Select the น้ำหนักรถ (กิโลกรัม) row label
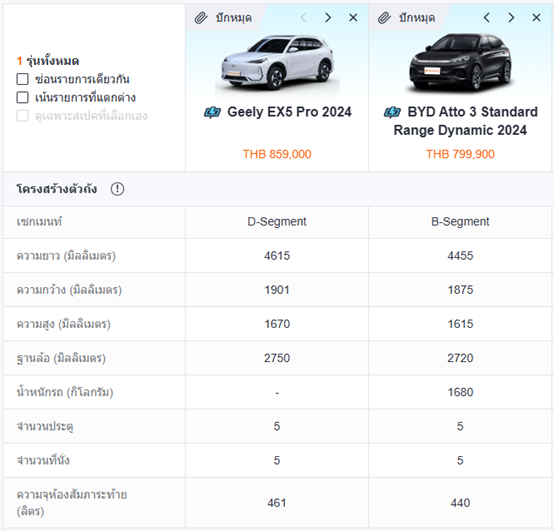Image resolution: width=554 pixels, height=531 pixels. tap(65, 392)
